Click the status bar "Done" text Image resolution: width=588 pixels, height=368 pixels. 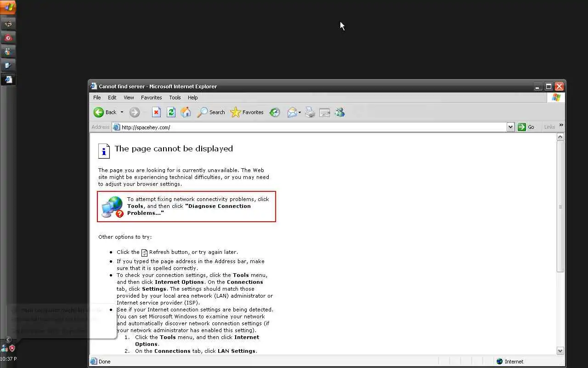pyautogui.click(x=105, y=362)
